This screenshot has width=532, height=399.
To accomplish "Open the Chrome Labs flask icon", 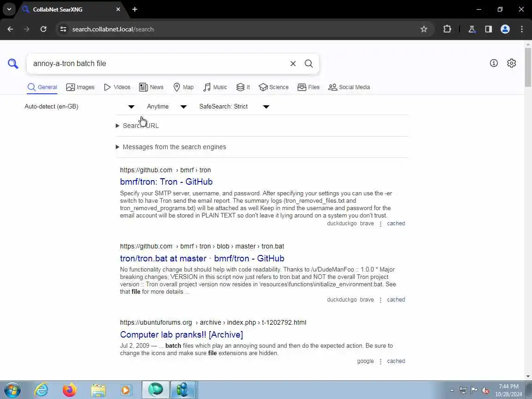I will click(472, 29).
